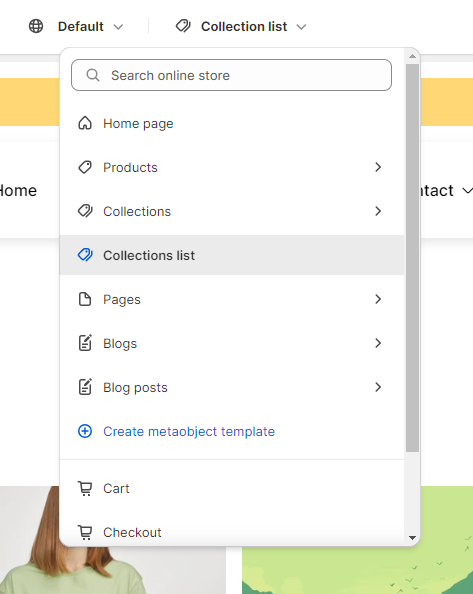
Task: Click the globe icon beside Default
Action: (36, 27)
